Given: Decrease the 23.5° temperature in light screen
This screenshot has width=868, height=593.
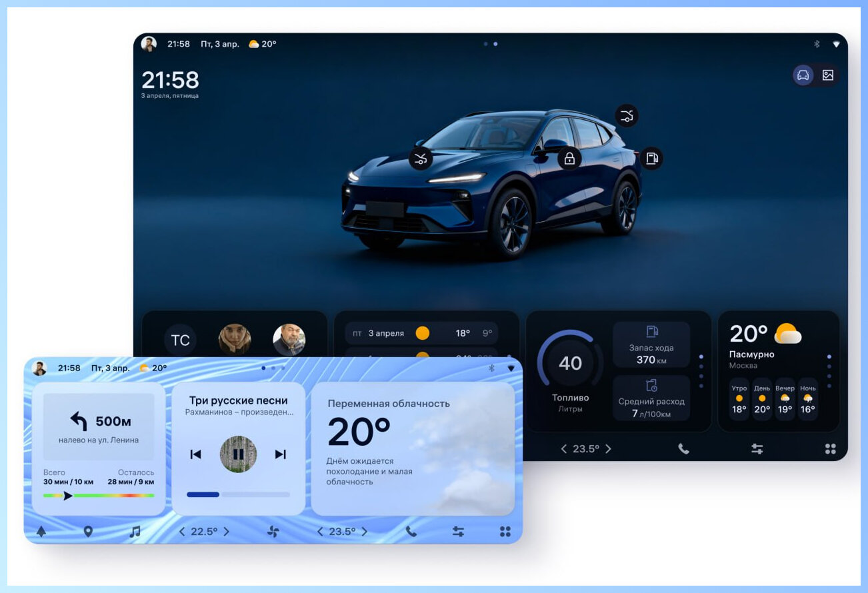Looking at the screenshot, I should [320, 532].
